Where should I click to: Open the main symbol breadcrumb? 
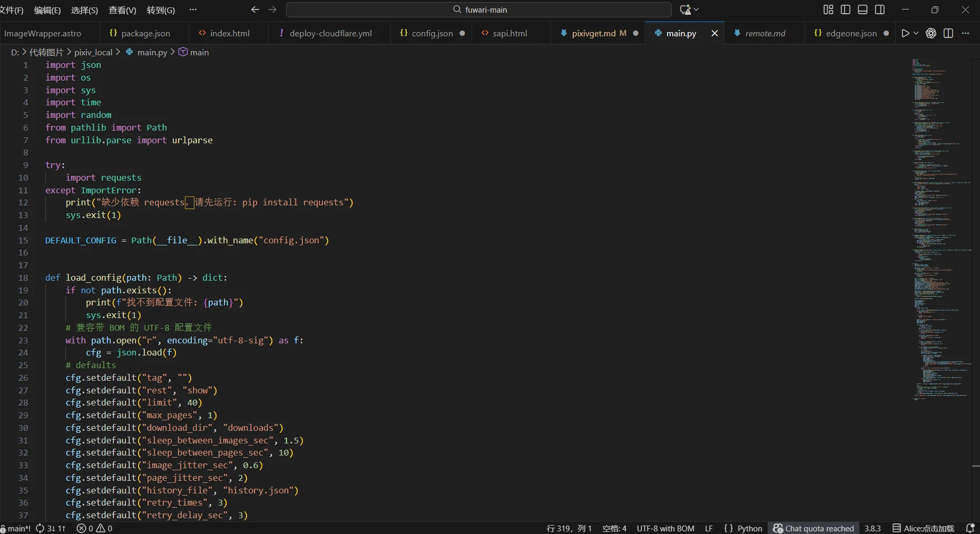(x=194, y=52)
